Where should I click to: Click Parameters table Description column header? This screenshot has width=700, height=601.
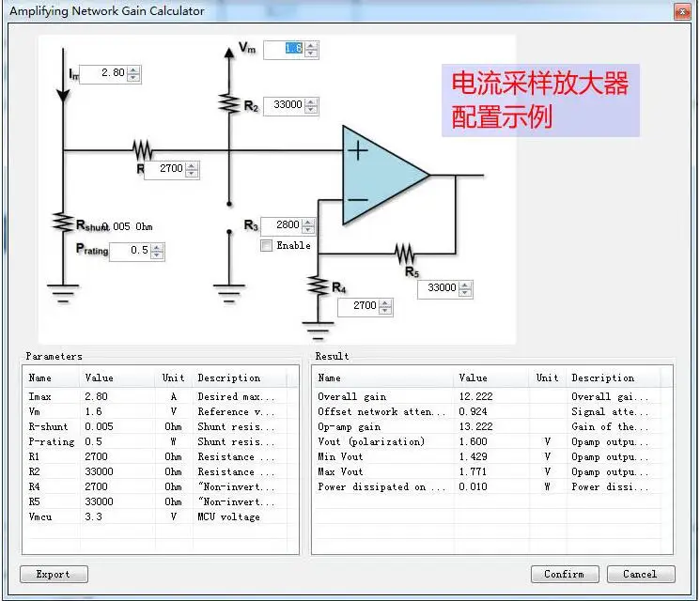coord(241,378)
